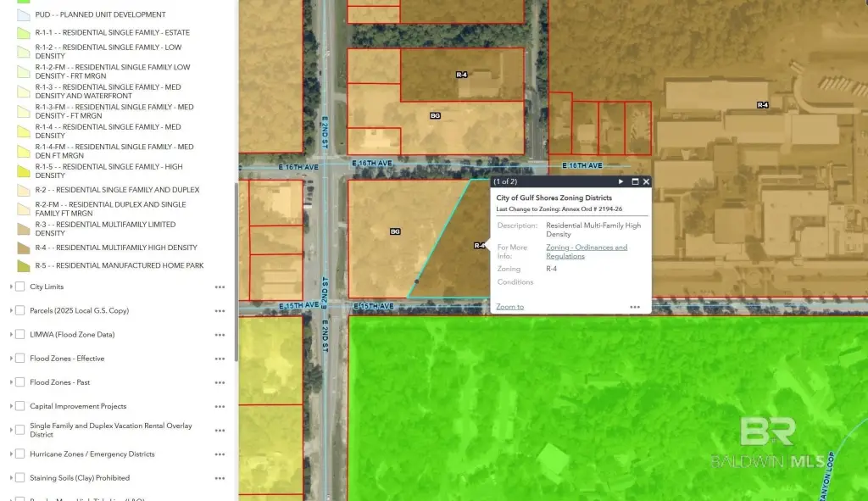Expand Single Family and Duplex Vacation Rental layer
868x501 pixels.
click(11, 430)
